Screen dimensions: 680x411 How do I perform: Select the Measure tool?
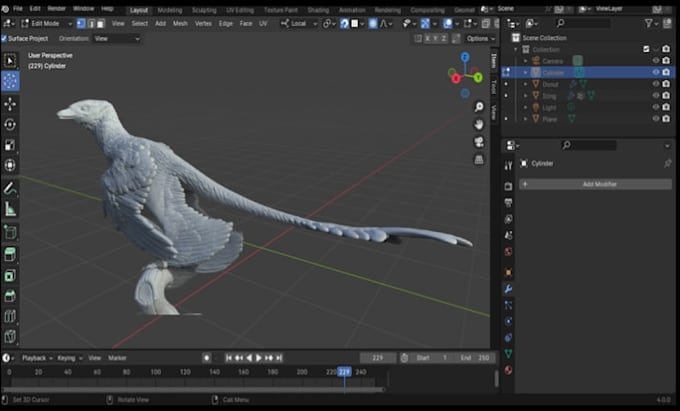click(10, 209)
